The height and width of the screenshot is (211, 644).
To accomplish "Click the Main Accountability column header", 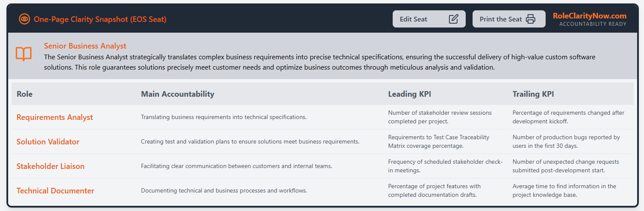I will click(177, 94).
